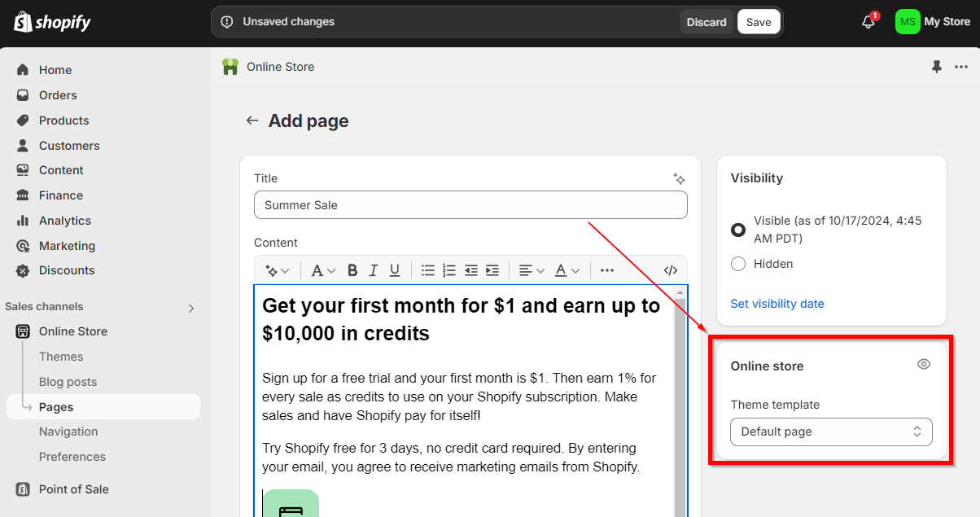Viewport: 980px width, 517px height.
Task: Go back with the arrow beside Add page
Action: pos(252,120)
